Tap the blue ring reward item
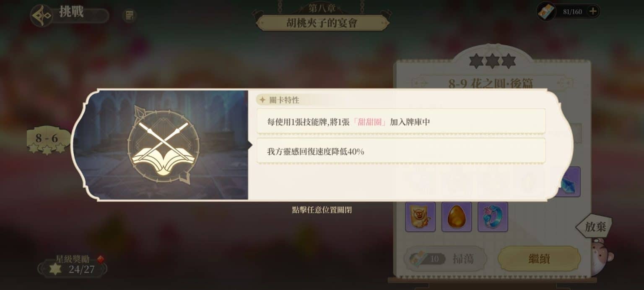Image resolution: width=644 pixels, height=290 pixels. click(x=493, y=217)
